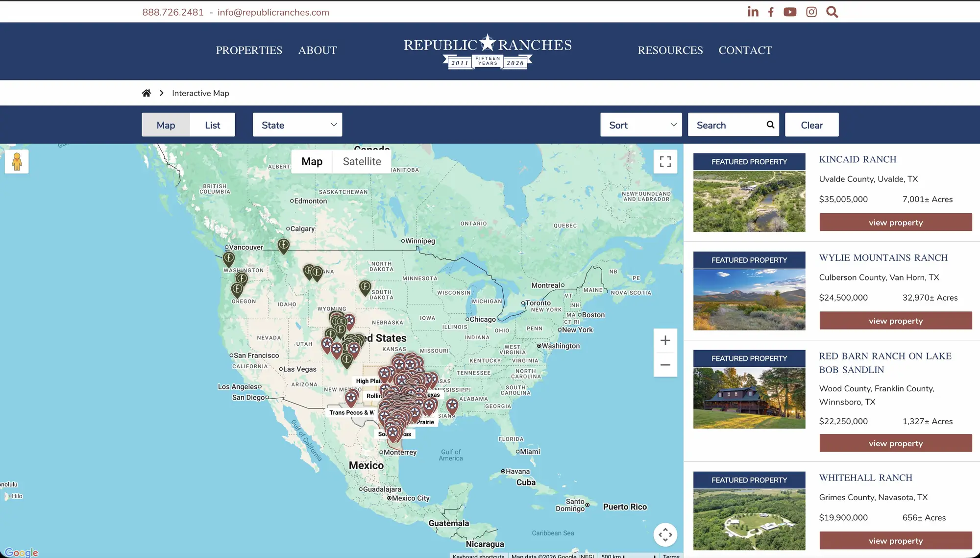The image size is (980, 558).
Task: Click the search field magnifier icon
Action: [770, 125]
